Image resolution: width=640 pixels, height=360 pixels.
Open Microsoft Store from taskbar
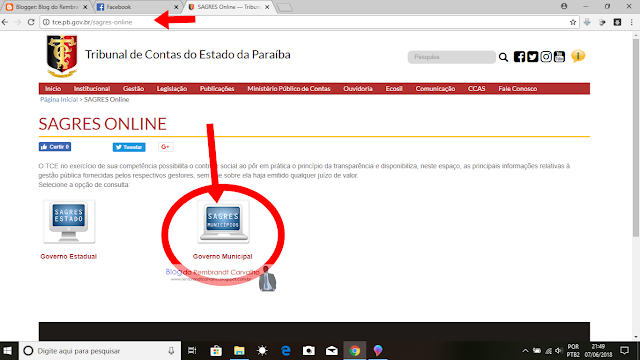pos(216,351)
